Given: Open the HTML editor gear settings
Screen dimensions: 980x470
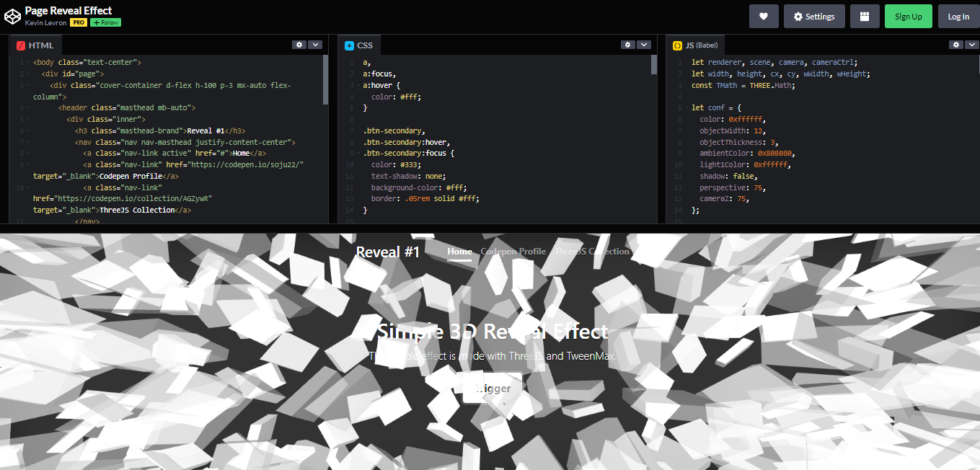Looking at the screenshot, I should [x=299, y=45].
